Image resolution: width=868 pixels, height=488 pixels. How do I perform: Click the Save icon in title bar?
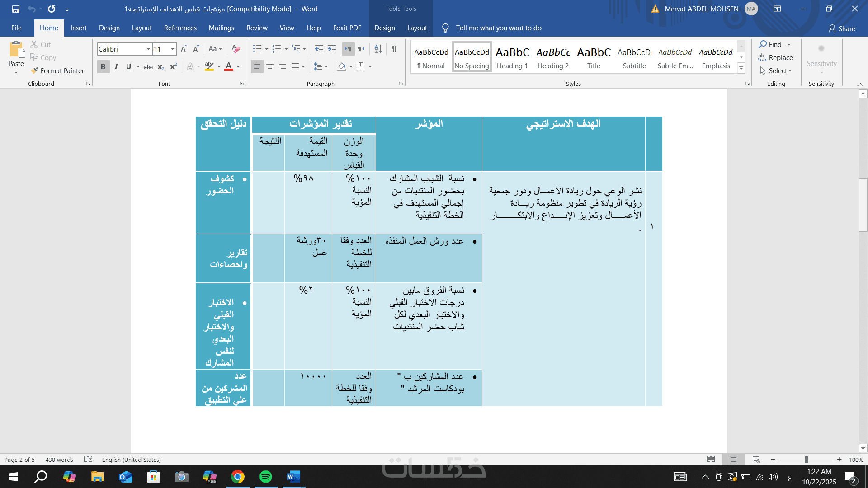pyautogui.click(x=16, y=9)
